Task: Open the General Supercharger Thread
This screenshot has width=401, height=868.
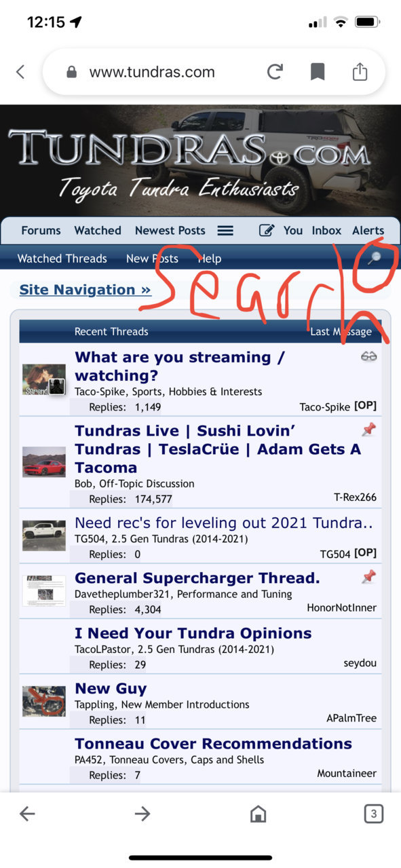Action: [197, 578]
